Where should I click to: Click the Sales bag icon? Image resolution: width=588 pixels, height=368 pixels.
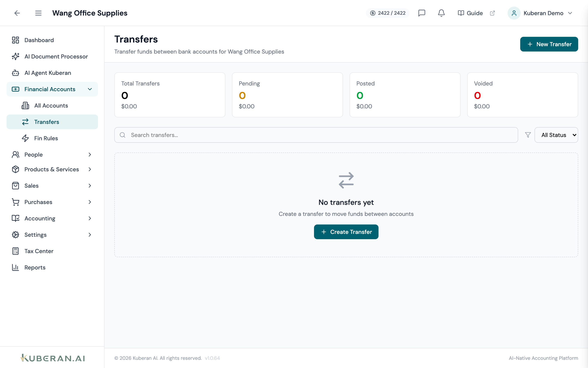pos(16,186)
